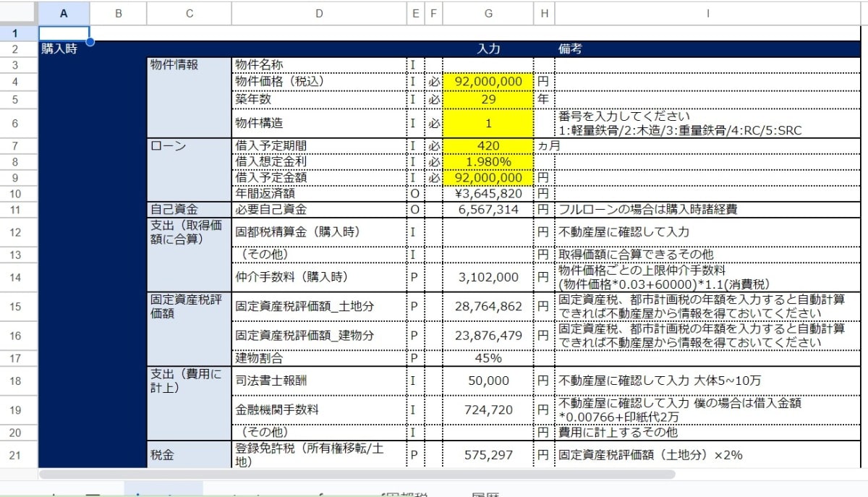Click the 1.980% interest rate cell
This screenshot has width=868, height=497.
pos(488,162)
